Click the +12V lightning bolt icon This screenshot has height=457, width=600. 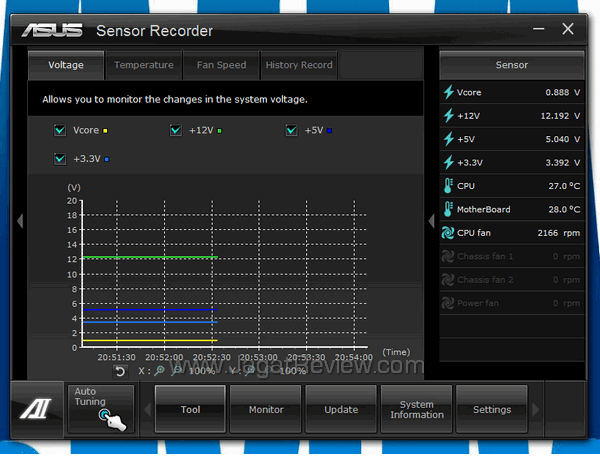pos(448,116)
